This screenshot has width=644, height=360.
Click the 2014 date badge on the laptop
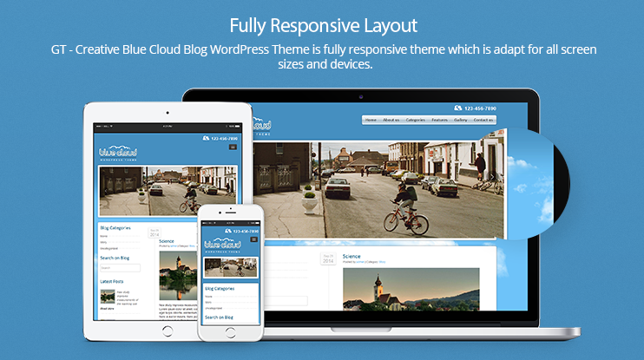coord(328,259)
